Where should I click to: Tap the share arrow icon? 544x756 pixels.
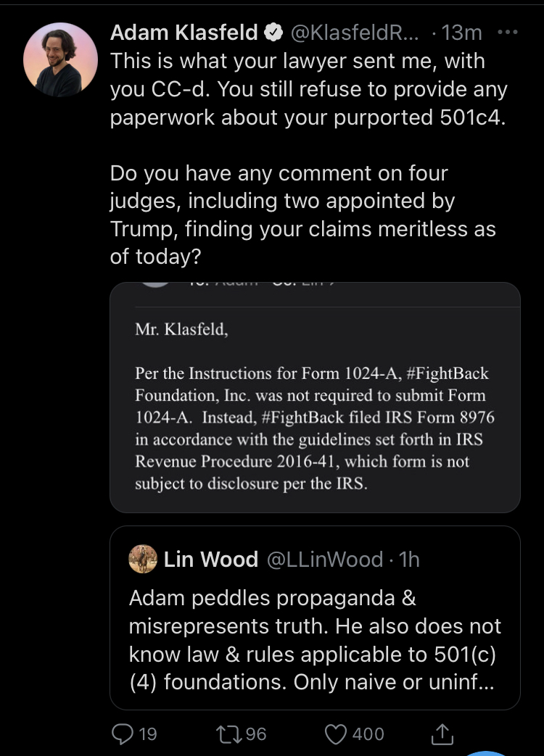441,734
